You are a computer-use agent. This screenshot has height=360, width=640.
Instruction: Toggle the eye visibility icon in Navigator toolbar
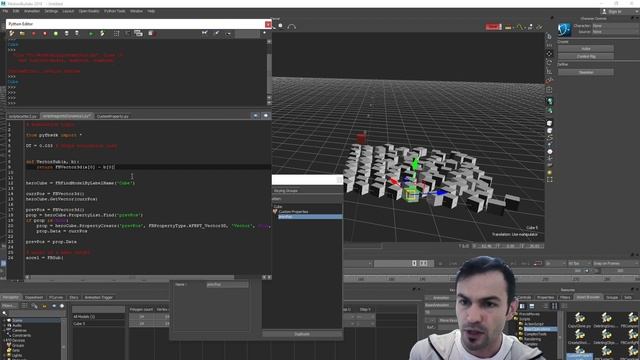pos(54,306)
